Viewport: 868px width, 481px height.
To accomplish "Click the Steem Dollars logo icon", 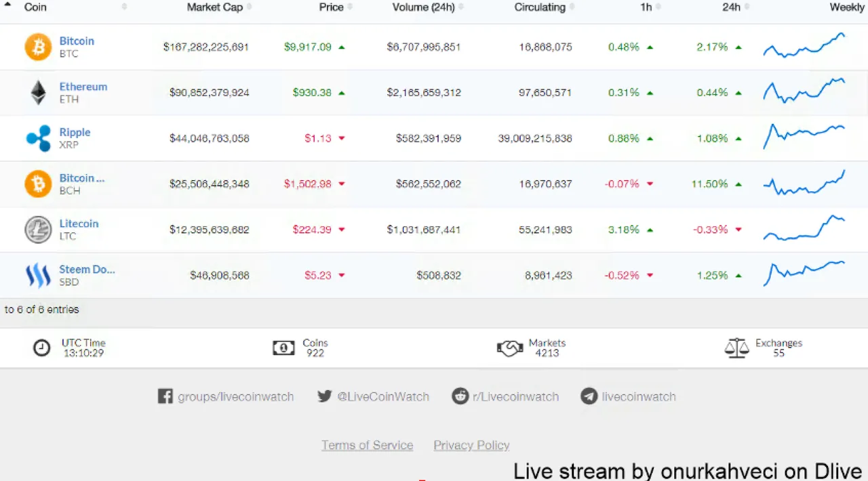I will click(x=38, y=275).
